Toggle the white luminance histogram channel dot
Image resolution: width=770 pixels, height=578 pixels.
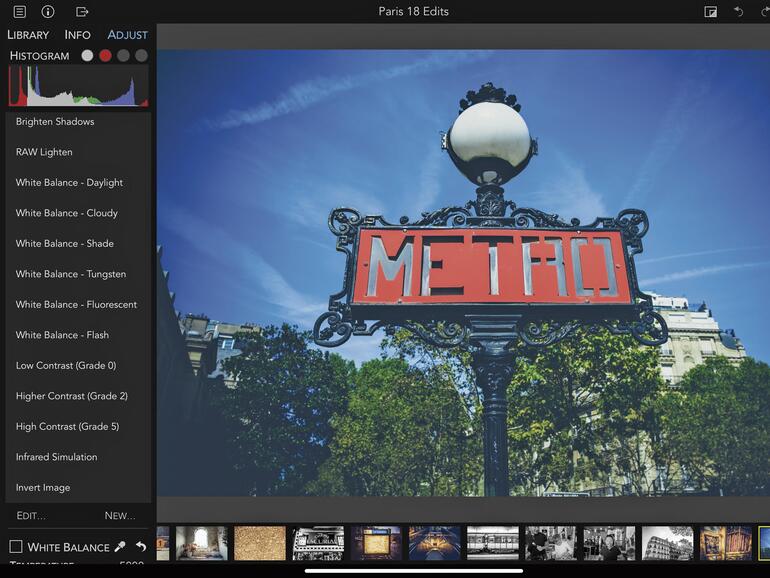tap(87, 56)
